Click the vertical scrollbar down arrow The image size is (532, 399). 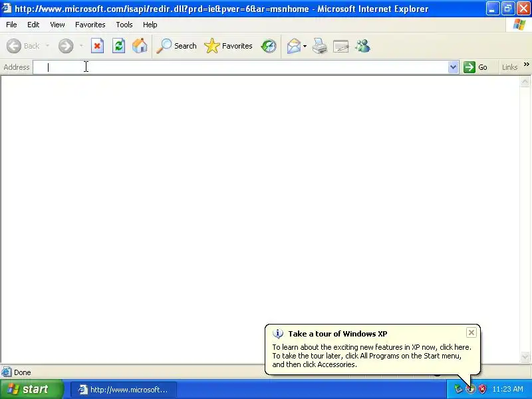click(525, 356)
